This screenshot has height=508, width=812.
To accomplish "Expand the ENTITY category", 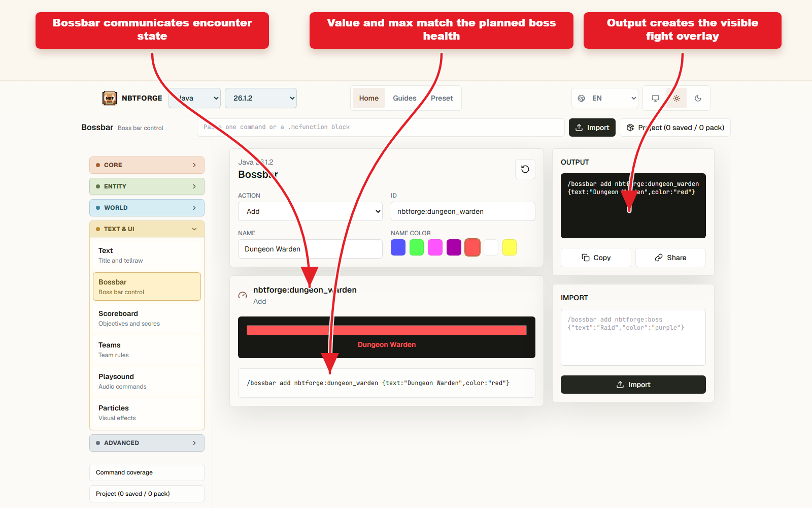I will (147, 186).
